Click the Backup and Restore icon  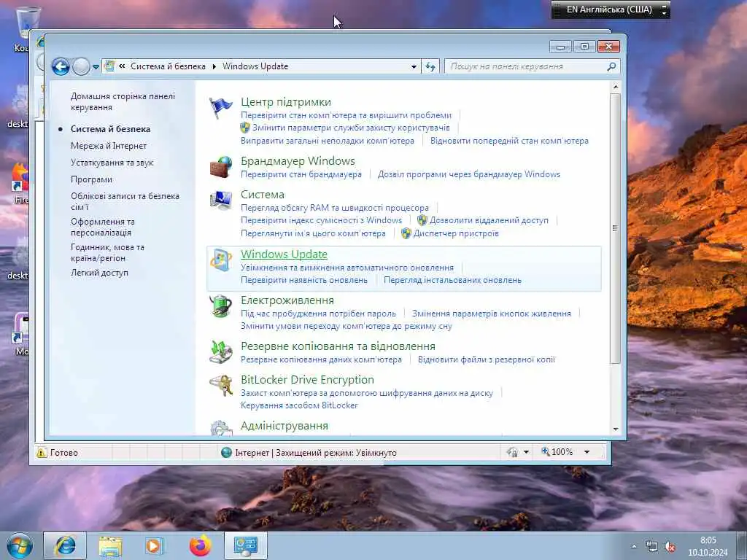click(x=220, y=352)
